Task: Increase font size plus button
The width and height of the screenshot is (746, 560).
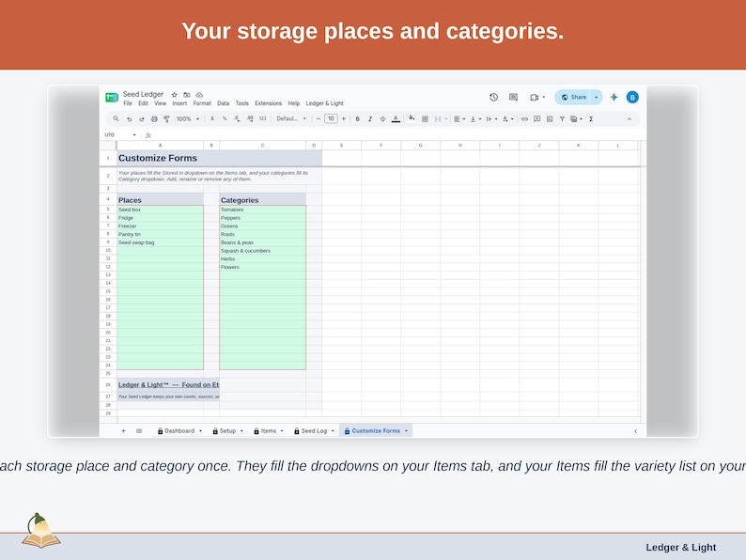Action: pos(344,118)
